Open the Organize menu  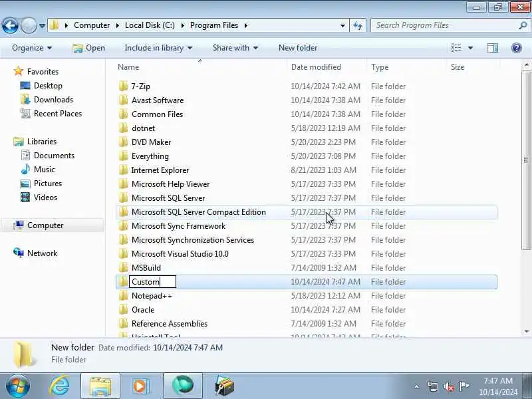click(32, 48)
